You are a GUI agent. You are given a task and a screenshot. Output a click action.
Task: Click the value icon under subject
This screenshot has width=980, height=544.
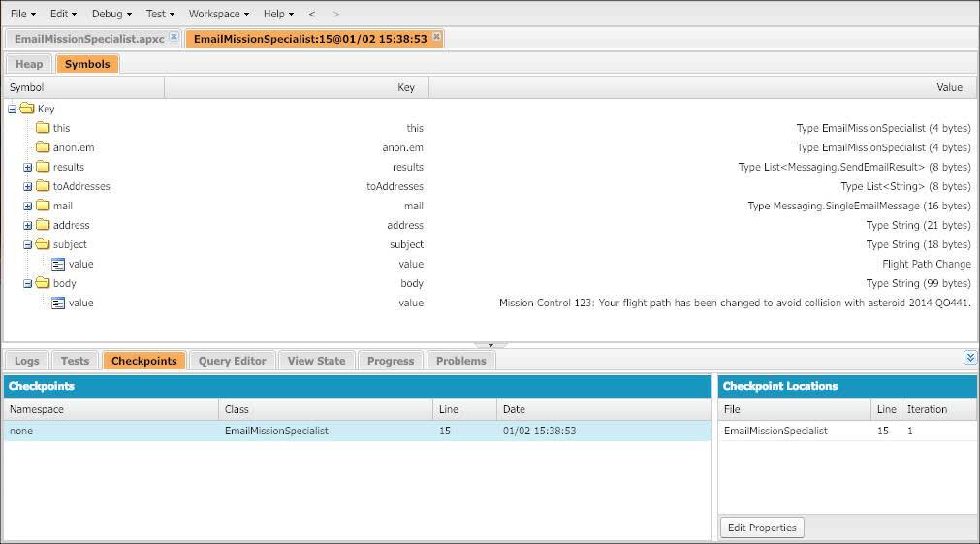pos(58,265)
